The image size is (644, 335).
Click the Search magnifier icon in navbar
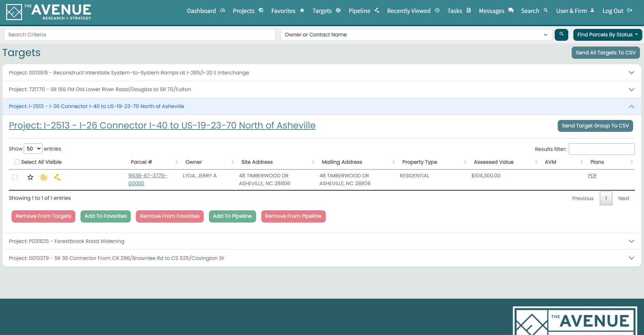[x=546, y=11]
